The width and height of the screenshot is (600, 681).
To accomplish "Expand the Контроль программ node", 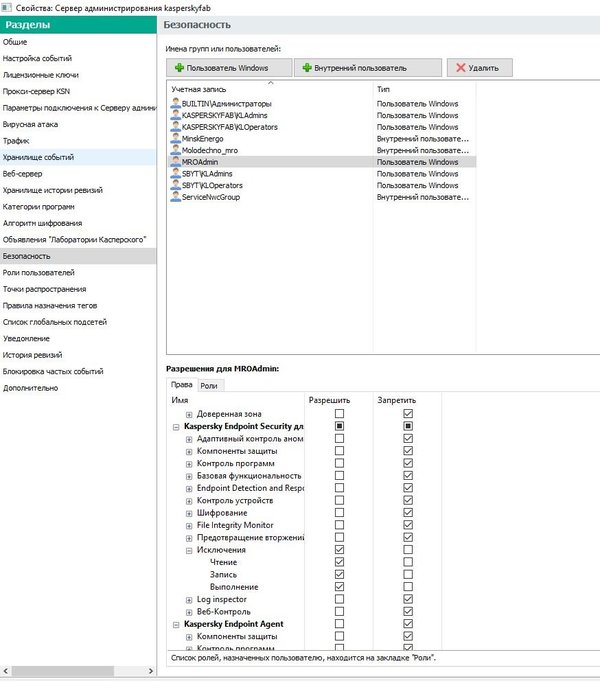I will coord(189,464).
